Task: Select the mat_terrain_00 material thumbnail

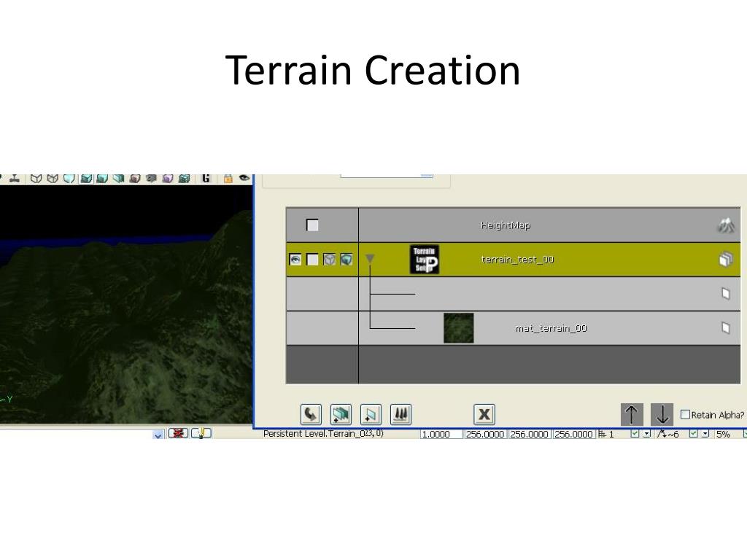Action: [x=458, y=328]
